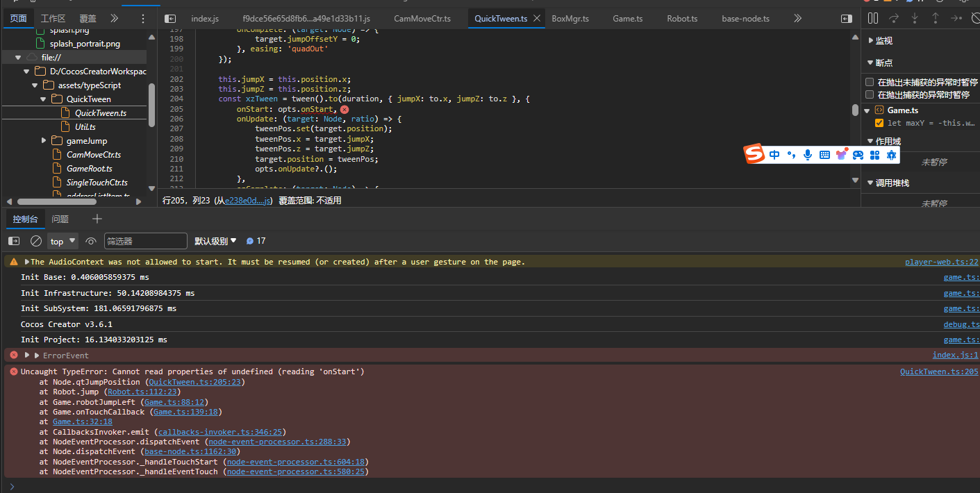Enable 在抛出捕获的异常时暂停 checkbox

(870, 94)
